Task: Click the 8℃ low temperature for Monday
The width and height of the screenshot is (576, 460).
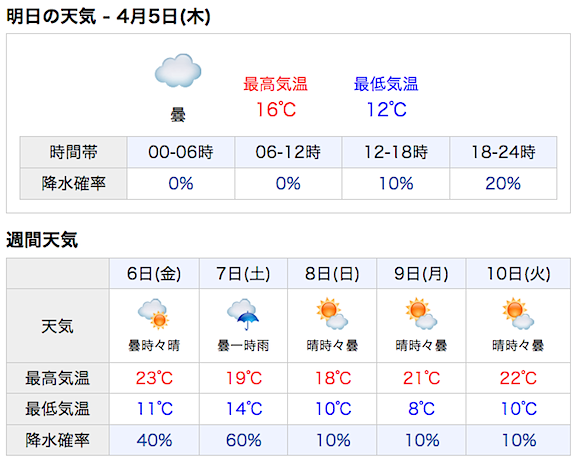Action: point(421,409)
